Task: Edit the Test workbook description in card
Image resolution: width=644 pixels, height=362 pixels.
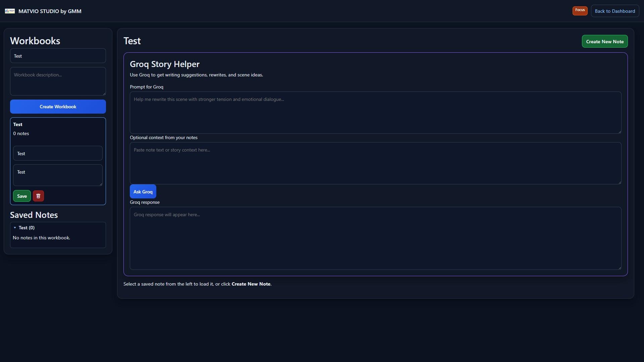Action: [58, 175]
